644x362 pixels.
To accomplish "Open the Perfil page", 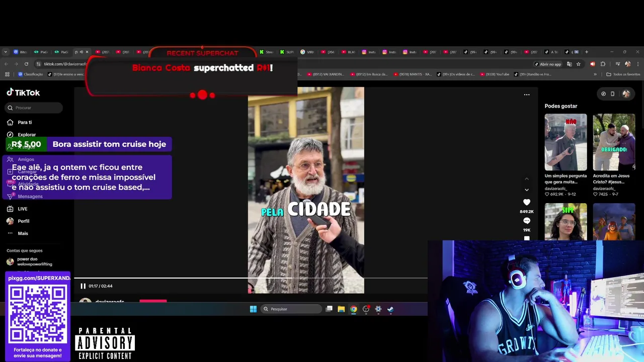I will 18,221.
